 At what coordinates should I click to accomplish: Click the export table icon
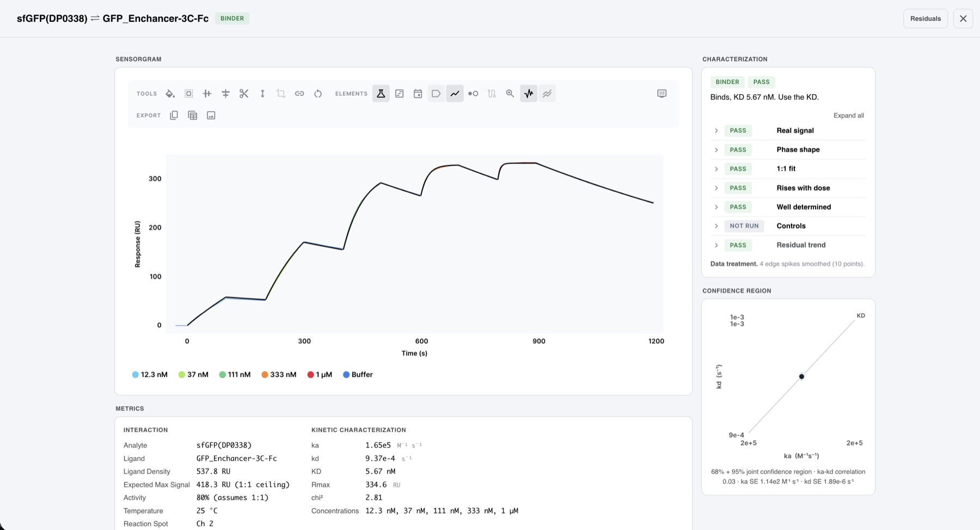coord(193,115)
